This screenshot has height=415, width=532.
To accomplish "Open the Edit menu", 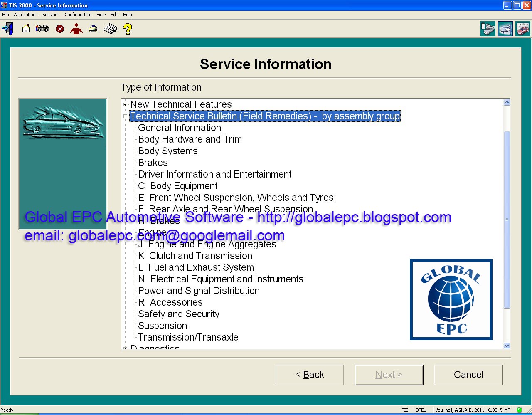I will (114, 15).
